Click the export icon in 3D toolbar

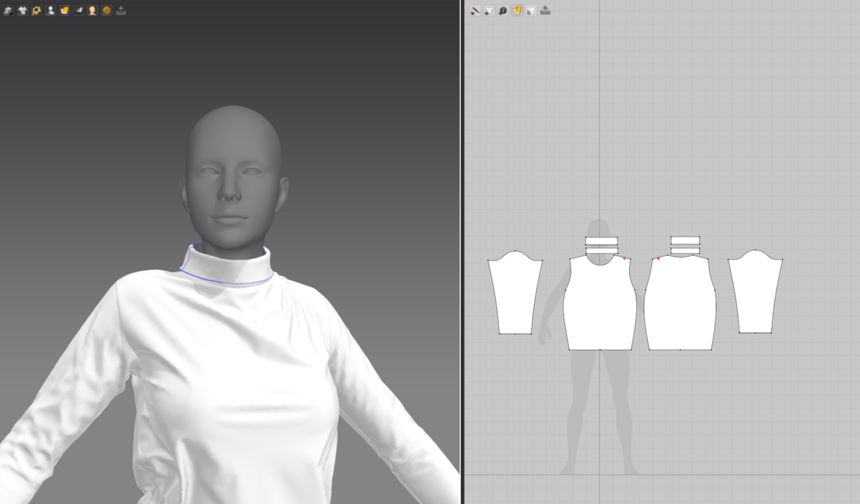tap(121, 10)
